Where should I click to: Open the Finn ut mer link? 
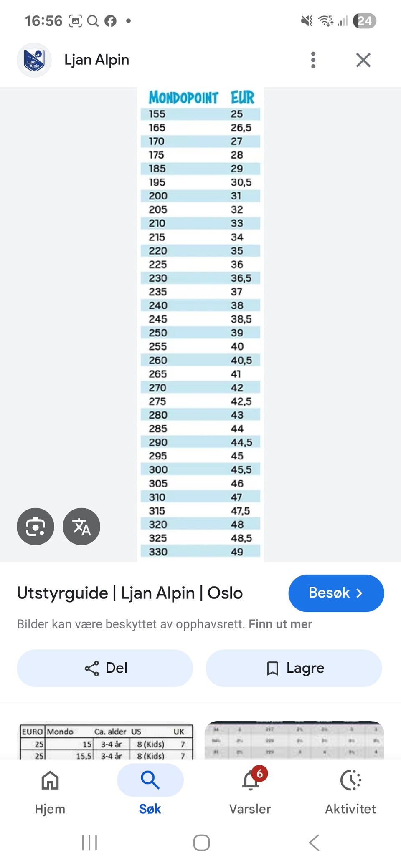tap(280, 624)
